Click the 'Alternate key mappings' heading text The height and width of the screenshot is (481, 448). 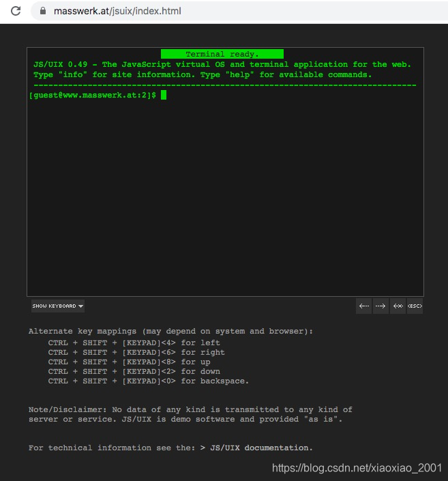[170, 332]
